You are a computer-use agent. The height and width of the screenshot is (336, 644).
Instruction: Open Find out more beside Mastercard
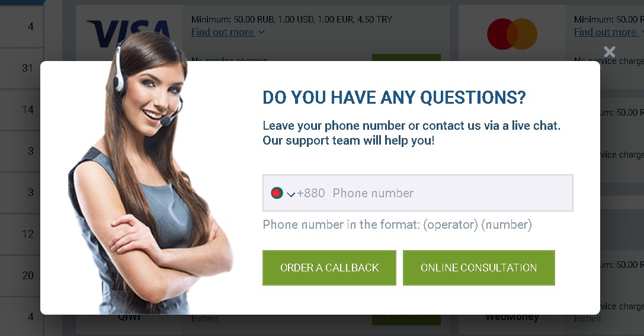(x=605, y=32)
